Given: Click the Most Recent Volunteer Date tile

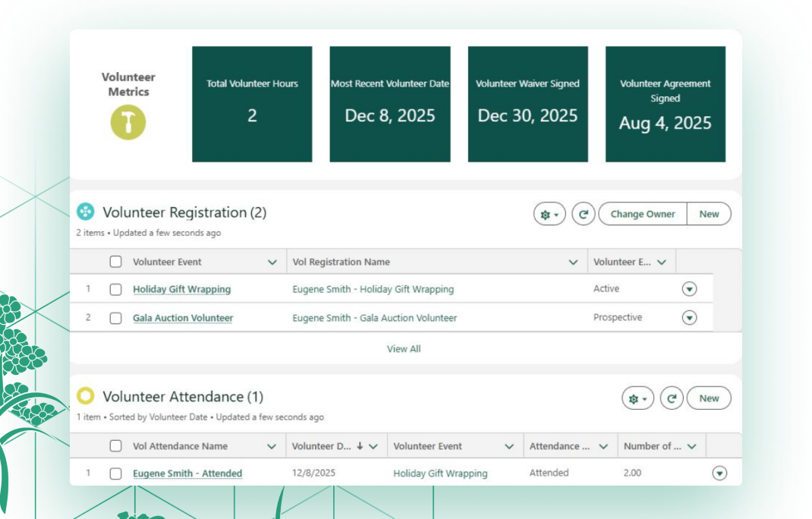Looking at the screenshot, I should click(390, 104).
